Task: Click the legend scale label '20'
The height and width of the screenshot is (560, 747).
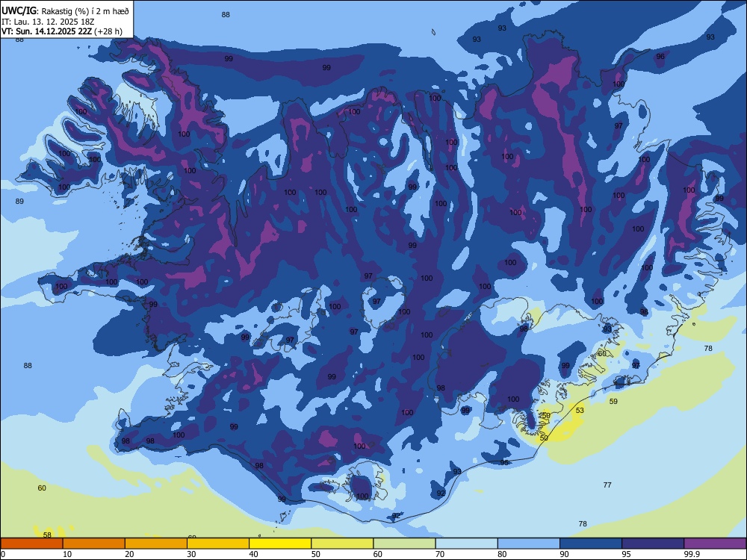Action: pos(129,554)
